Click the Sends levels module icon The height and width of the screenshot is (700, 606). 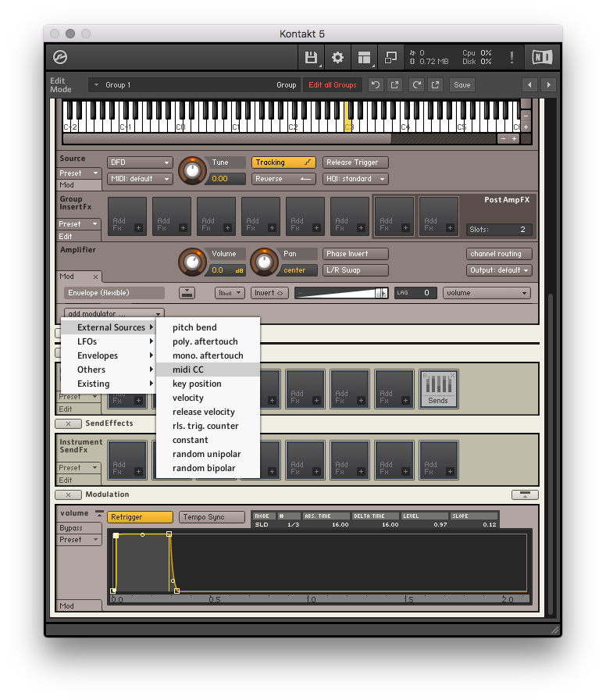pyautogui.click(x=438, y=389)
